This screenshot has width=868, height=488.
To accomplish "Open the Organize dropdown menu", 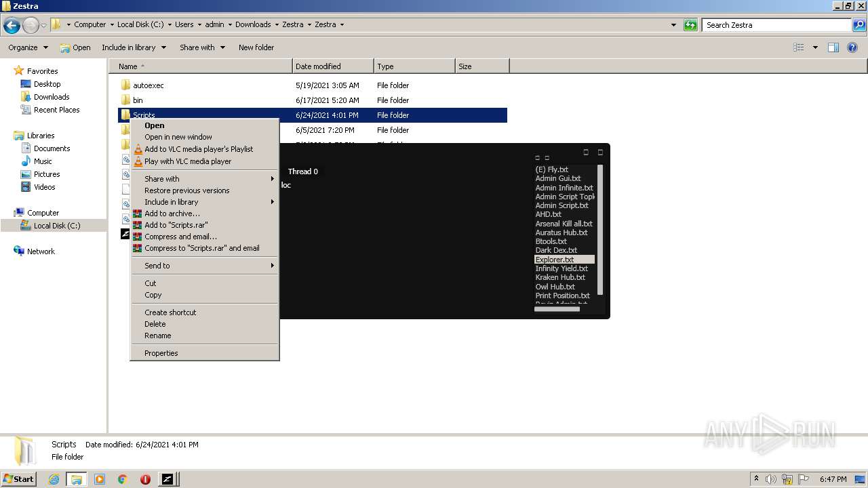I will pyautogui.click(x=28, y=47).
